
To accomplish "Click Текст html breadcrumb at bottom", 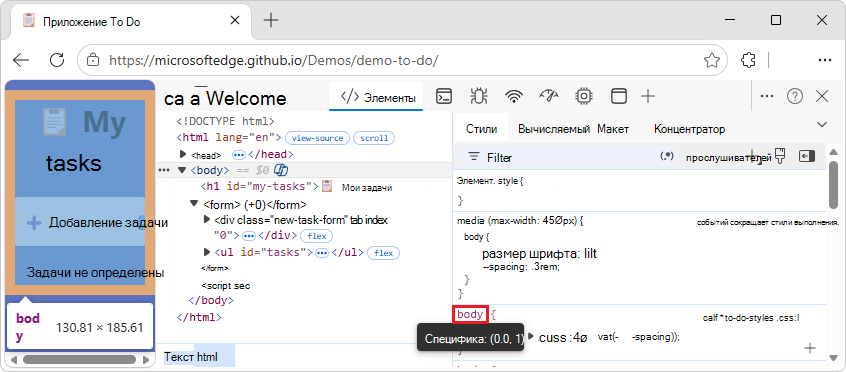I will click(x=190, y=357).
